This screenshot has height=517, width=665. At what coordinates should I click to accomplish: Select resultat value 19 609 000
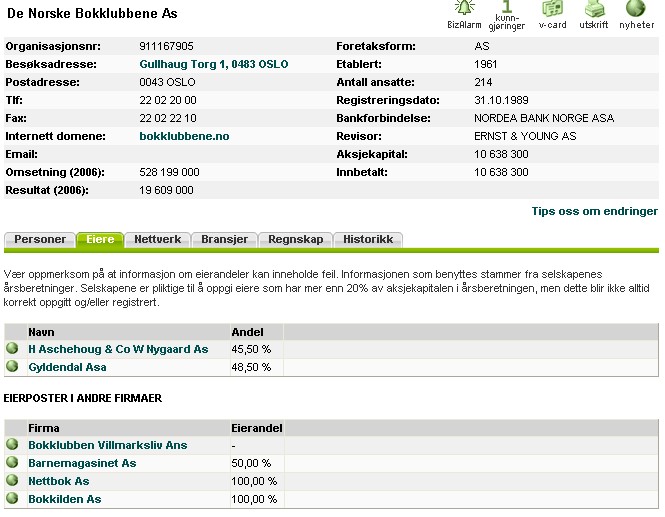166,190
